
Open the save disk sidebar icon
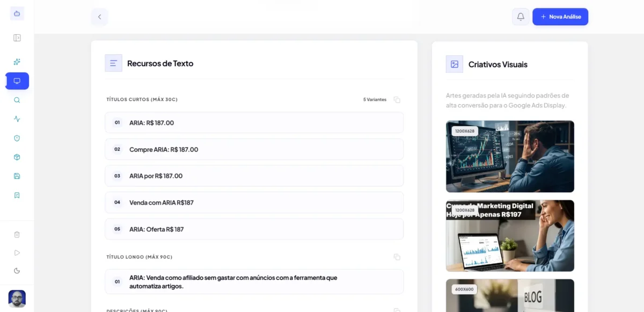click(17, 176)
